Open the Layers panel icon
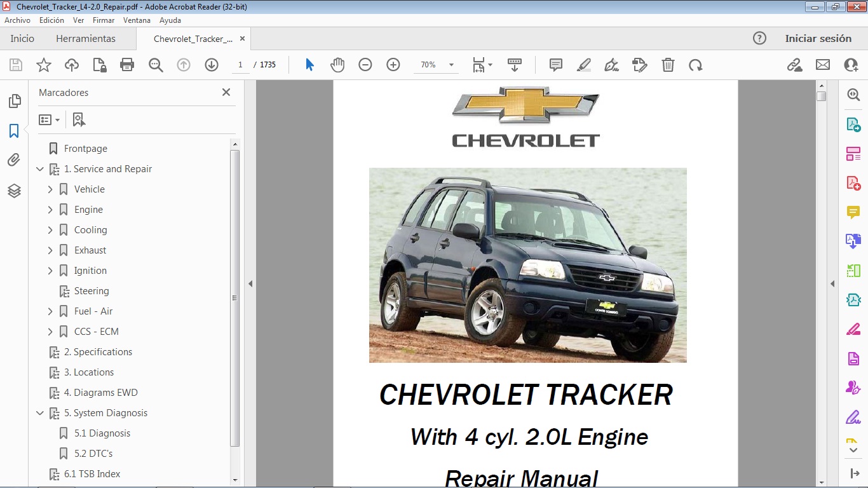 coord(14,191)
